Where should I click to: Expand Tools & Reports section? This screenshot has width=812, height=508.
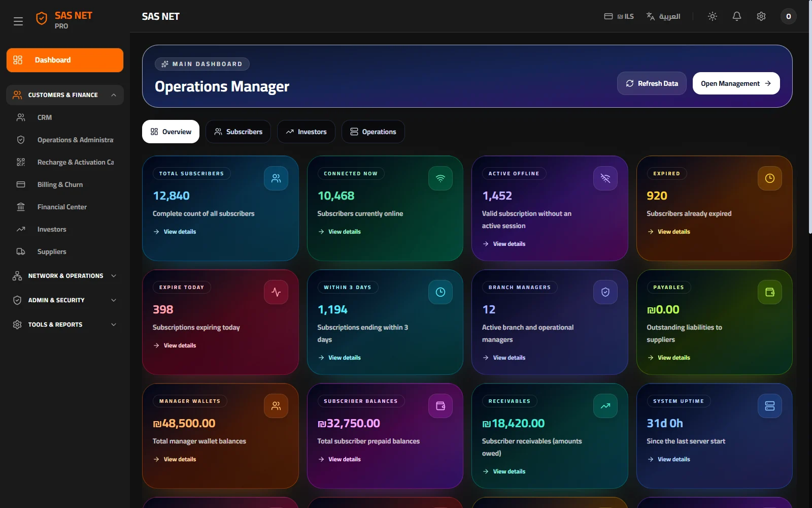(65, 325)
